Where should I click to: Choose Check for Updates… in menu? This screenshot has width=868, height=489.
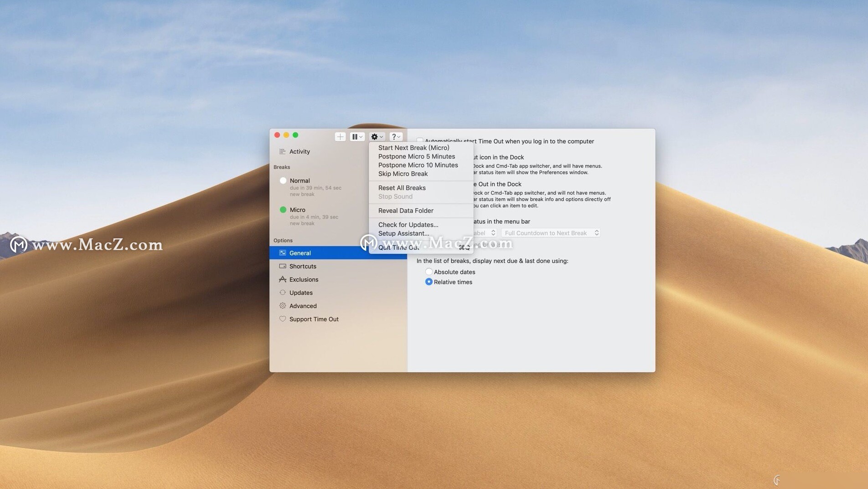(x=408, y=225)
